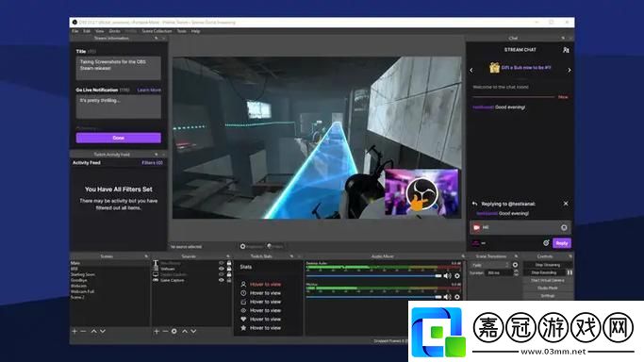Move selected source down with arrow

pyautogui.click(x=193, y=331)
